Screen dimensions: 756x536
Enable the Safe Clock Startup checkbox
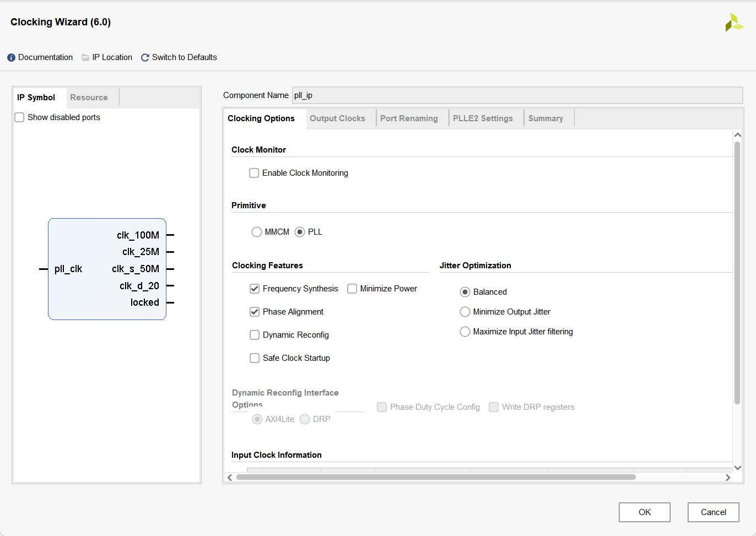click(255, 358)
